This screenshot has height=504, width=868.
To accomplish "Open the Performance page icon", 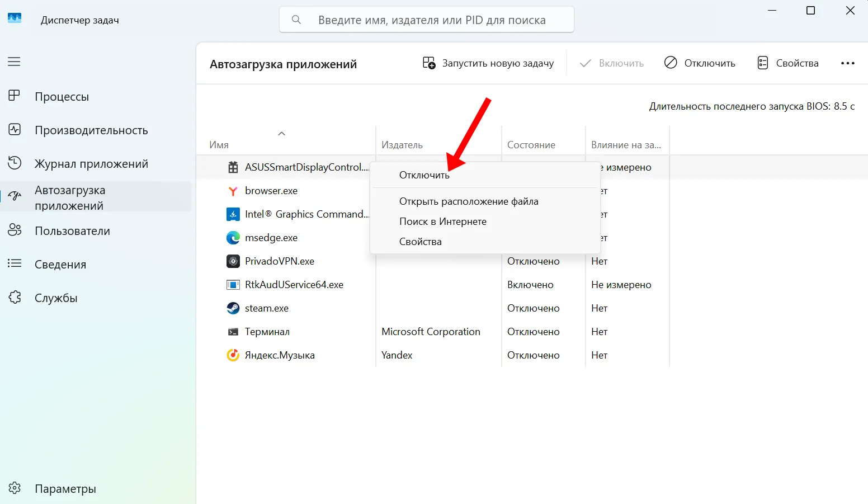I will pyautogui.click(x=15, y=130).
